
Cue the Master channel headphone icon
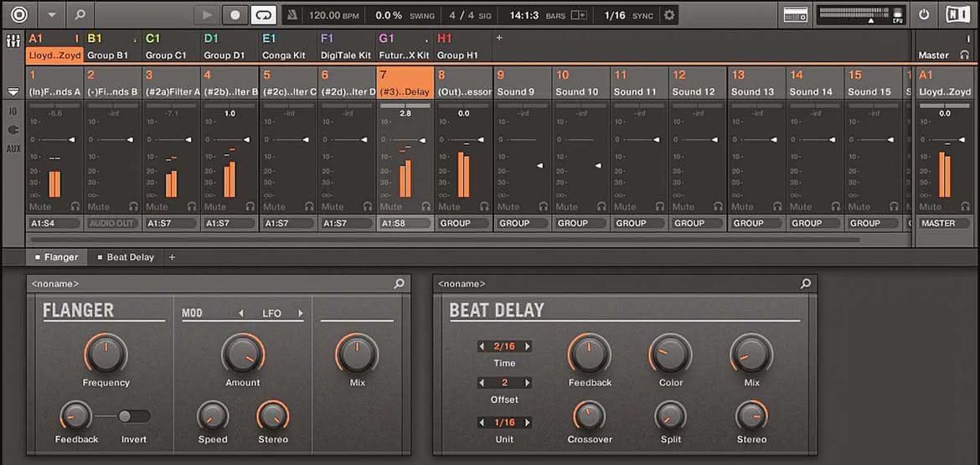(964, 55)
